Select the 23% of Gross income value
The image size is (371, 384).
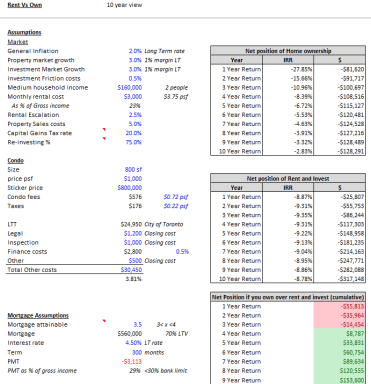click(x=135, y=106)
